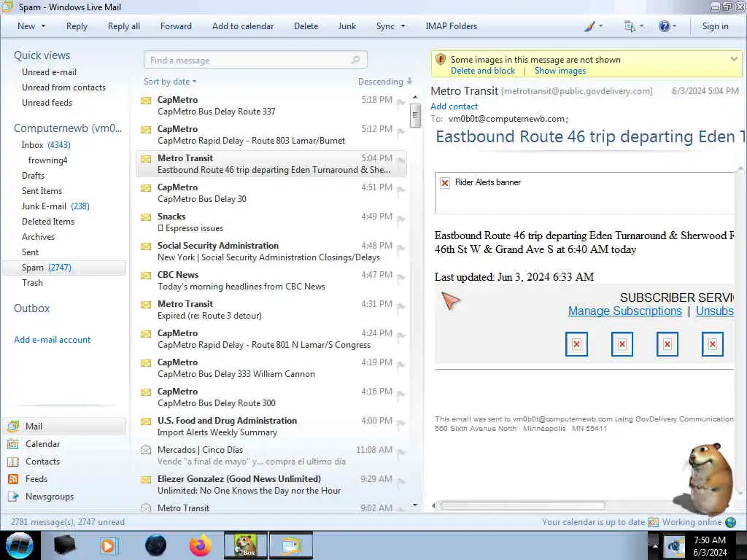The image size is (747, 560).
Task: Flag the Social Security Administration message
Action: tap(401, 248)
